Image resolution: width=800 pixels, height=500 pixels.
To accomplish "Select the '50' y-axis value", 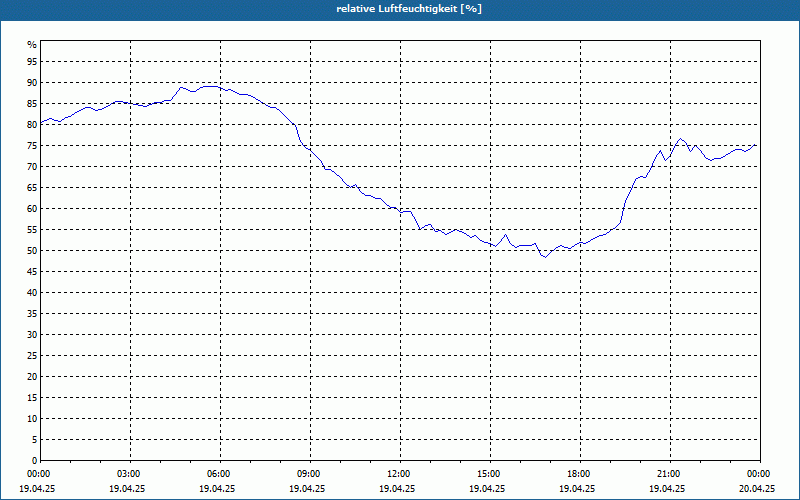I will pos(32,251).
